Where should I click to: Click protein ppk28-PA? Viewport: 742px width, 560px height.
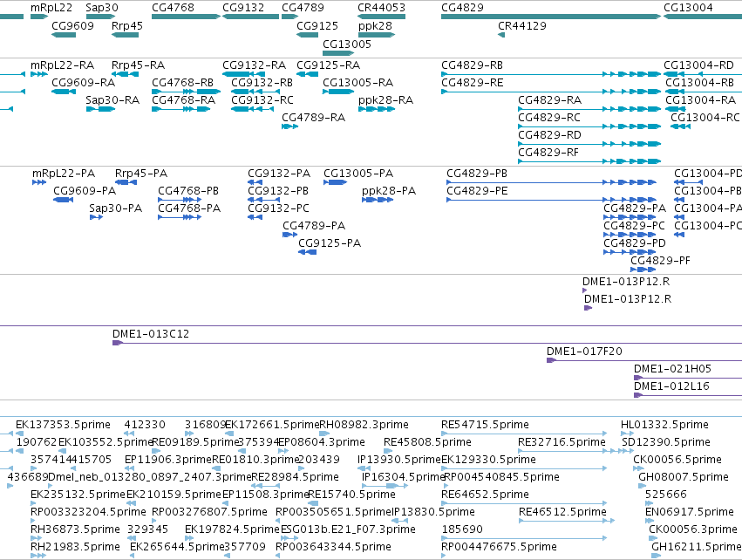point(389,191)
